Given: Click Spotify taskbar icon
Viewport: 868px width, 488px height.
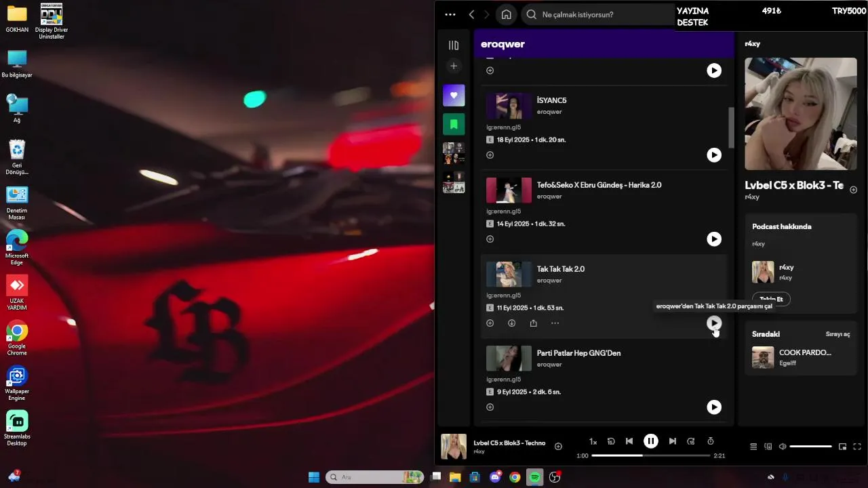Looking at the screenshot, I should point(535,477).
